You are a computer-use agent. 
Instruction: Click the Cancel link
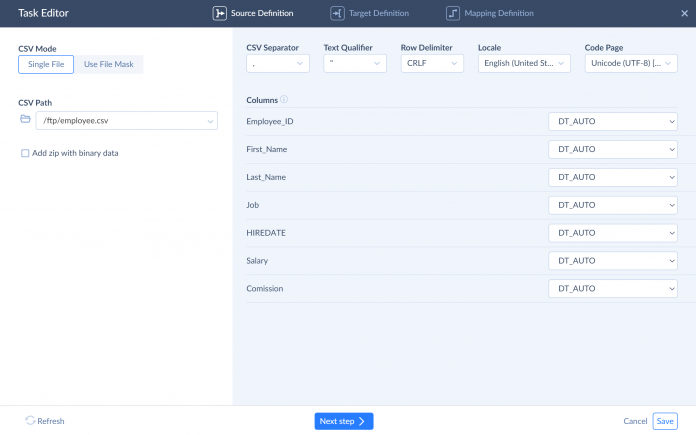point(635,421)
